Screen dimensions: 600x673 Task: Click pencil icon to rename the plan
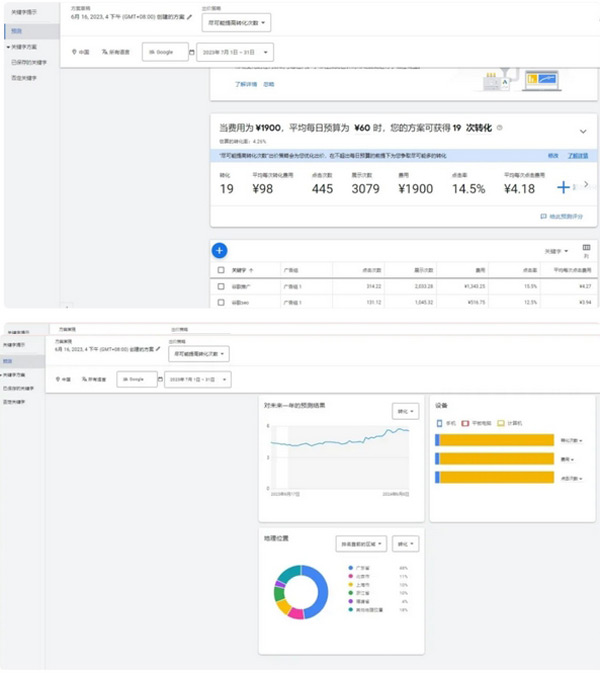189,17
